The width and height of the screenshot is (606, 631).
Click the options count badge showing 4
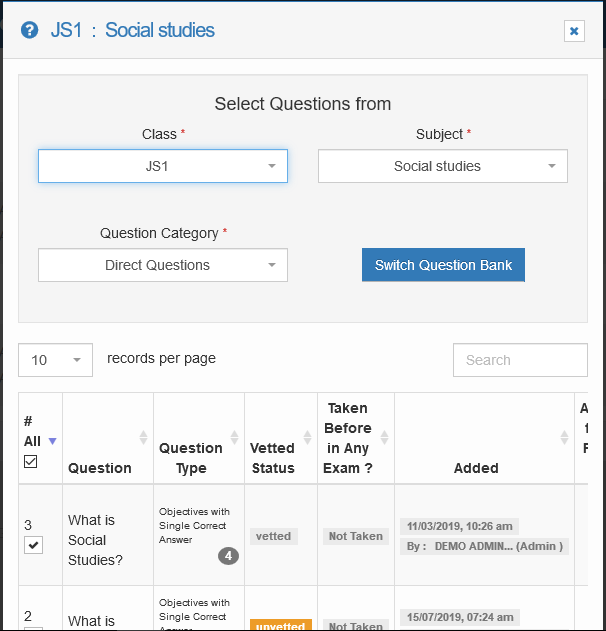[228, 555]
